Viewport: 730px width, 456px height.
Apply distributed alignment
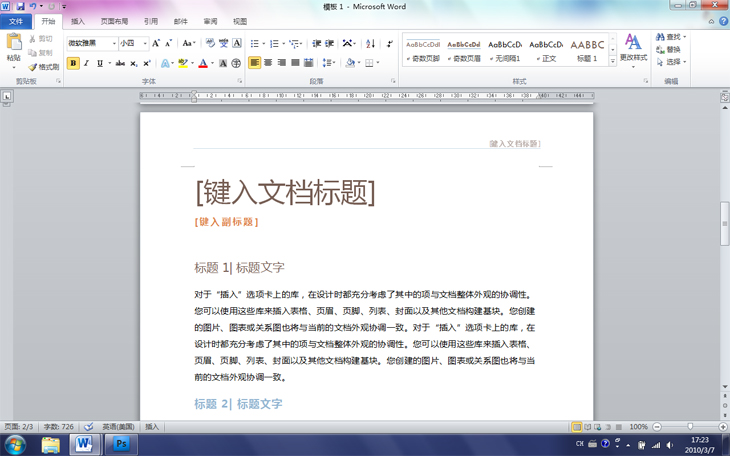pos(308,62)
